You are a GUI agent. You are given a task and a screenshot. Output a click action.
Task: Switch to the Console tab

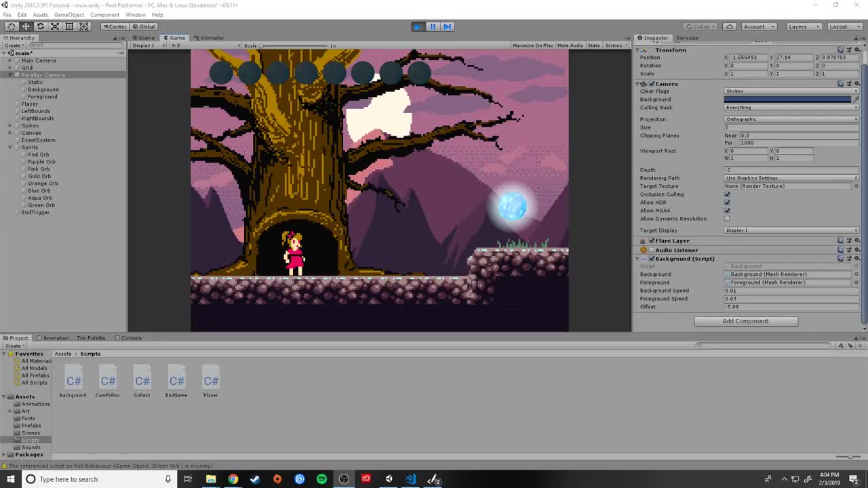pyautogui.click(x=128, y=338)
